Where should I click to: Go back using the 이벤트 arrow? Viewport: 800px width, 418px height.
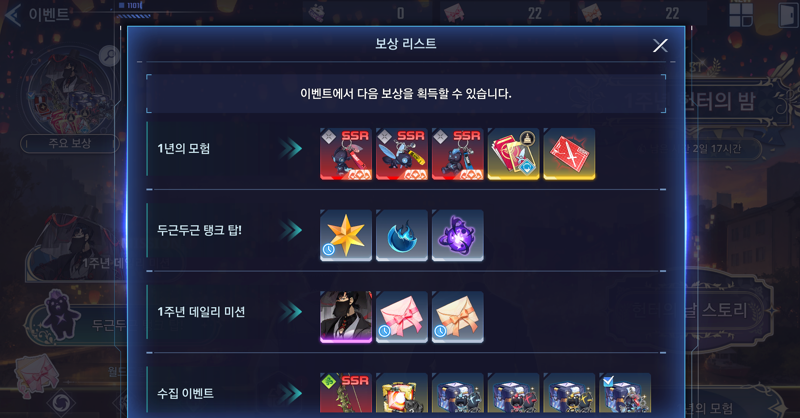coord(13,15)
